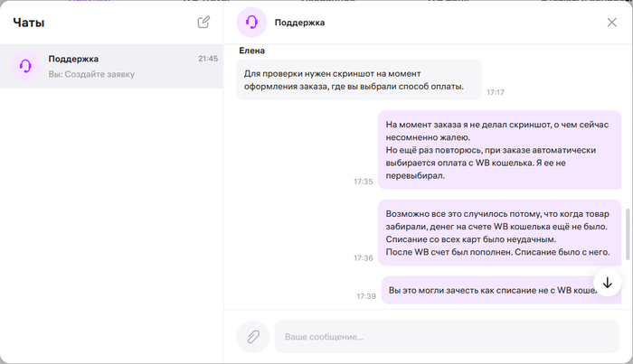Click the Поддержка title in chat header
The image size is (633, 364).
[299, 23]
